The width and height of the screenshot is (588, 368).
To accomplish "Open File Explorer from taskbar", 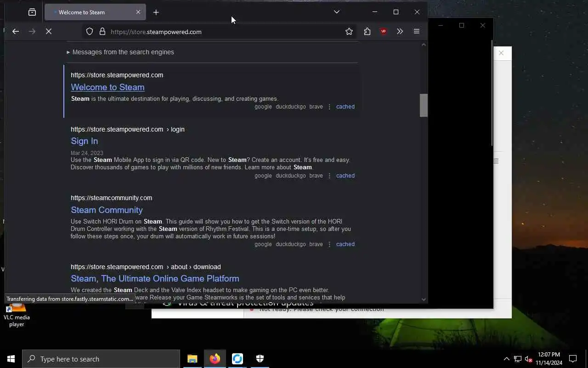I will 192,359.
